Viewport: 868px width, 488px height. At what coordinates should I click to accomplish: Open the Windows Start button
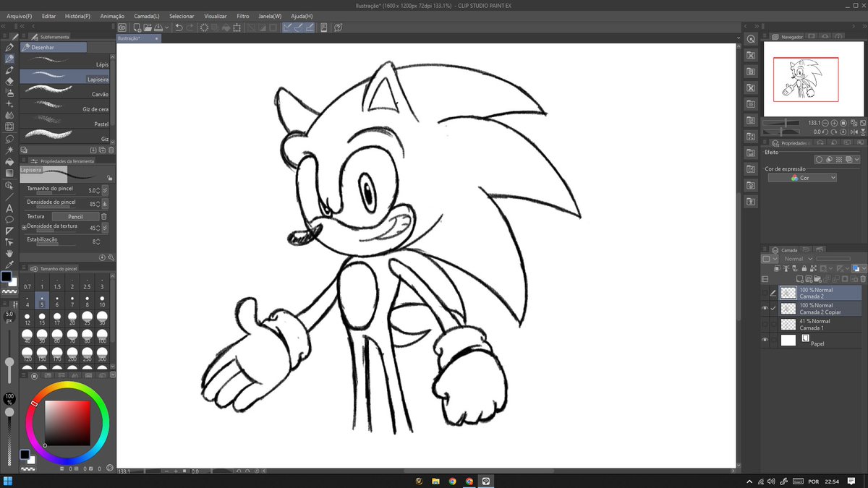pos(8,481)
